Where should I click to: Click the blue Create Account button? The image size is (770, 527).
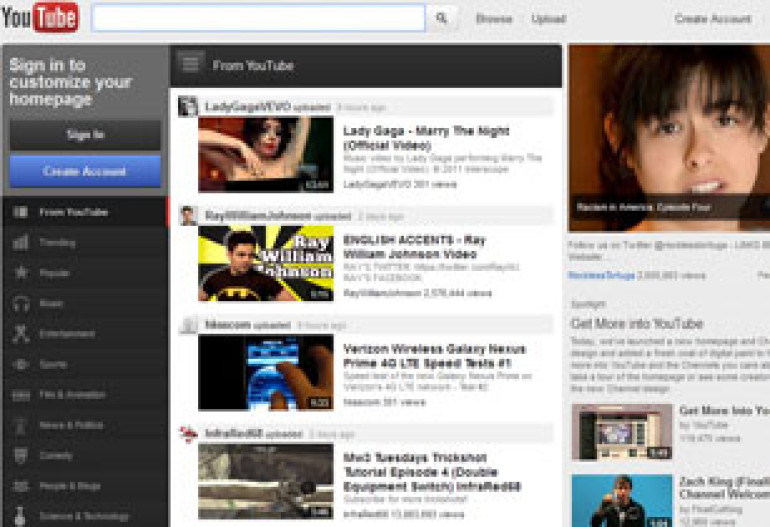(85, 171)
